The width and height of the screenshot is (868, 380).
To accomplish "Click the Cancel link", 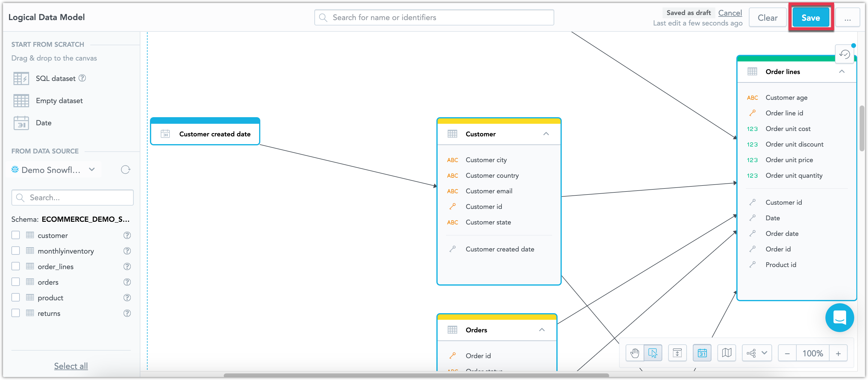I will tap(730, 13).
